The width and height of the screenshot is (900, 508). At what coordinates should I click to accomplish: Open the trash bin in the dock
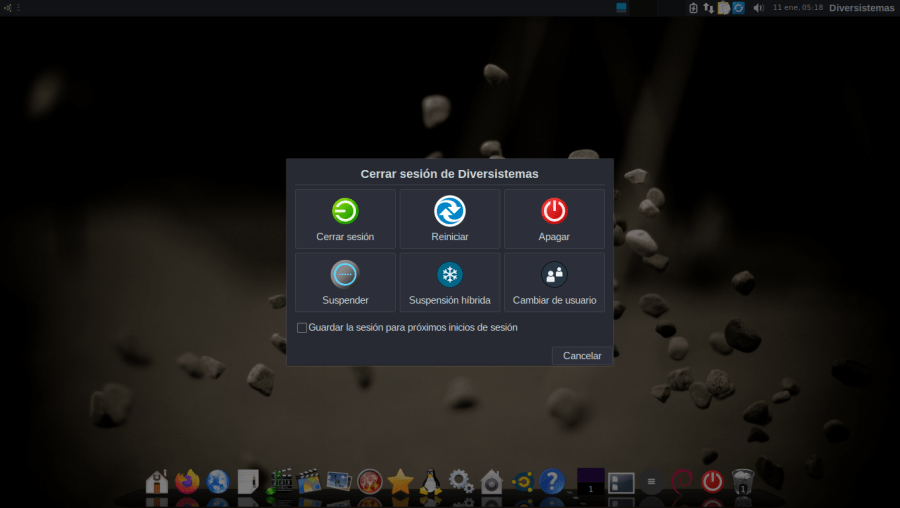742,482
